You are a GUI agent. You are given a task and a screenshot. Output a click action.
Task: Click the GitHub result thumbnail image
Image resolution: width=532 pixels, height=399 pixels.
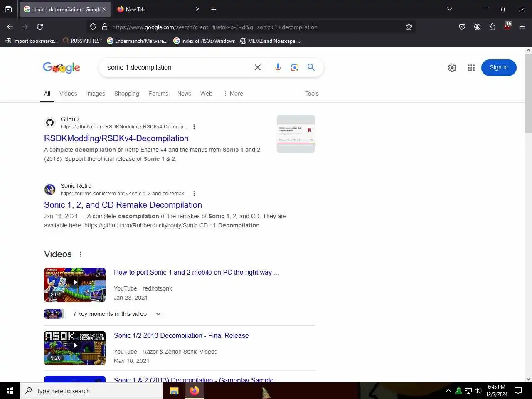tap(296, 134)
